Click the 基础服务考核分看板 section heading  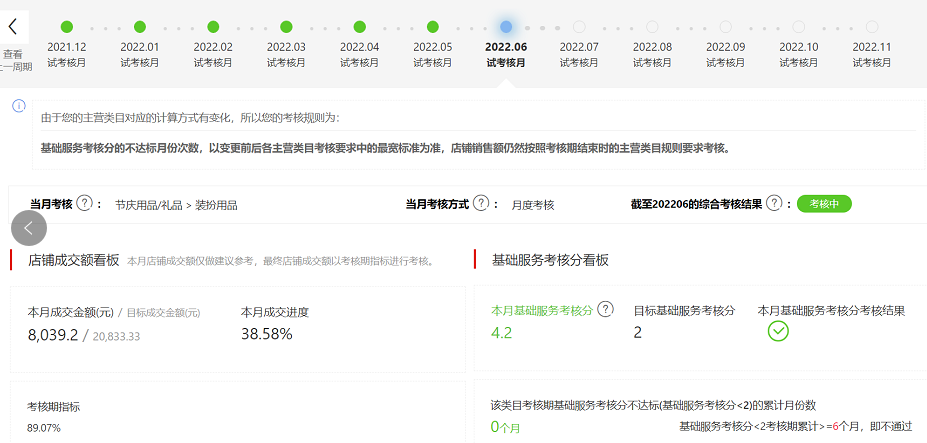tap(550, 260)
